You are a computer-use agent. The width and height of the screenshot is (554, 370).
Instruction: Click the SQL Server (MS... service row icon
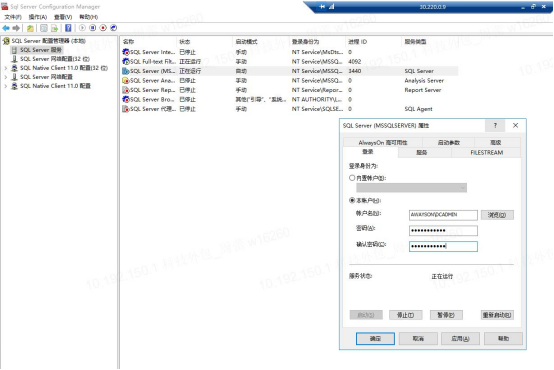point(125,71)
